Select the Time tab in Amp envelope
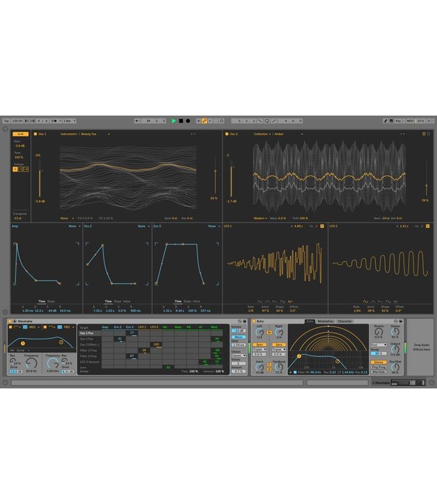Image resolution: width=437 pixels, height=504 pixels. (42, 302)
